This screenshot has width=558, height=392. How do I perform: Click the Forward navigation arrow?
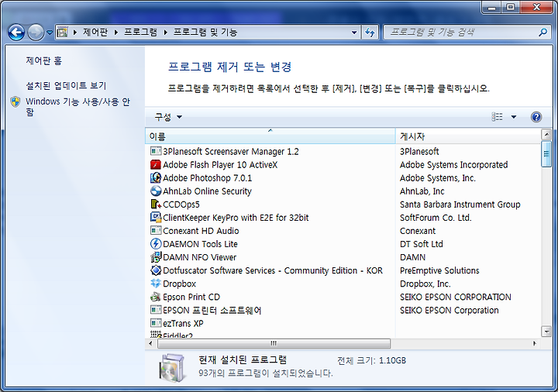(x=36, y=33)
